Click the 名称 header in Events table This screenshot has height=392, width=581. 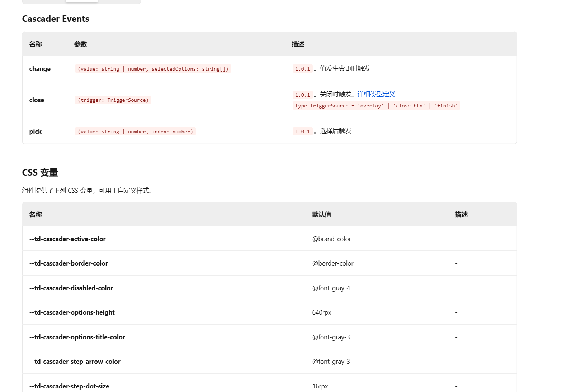click(36, 44)
